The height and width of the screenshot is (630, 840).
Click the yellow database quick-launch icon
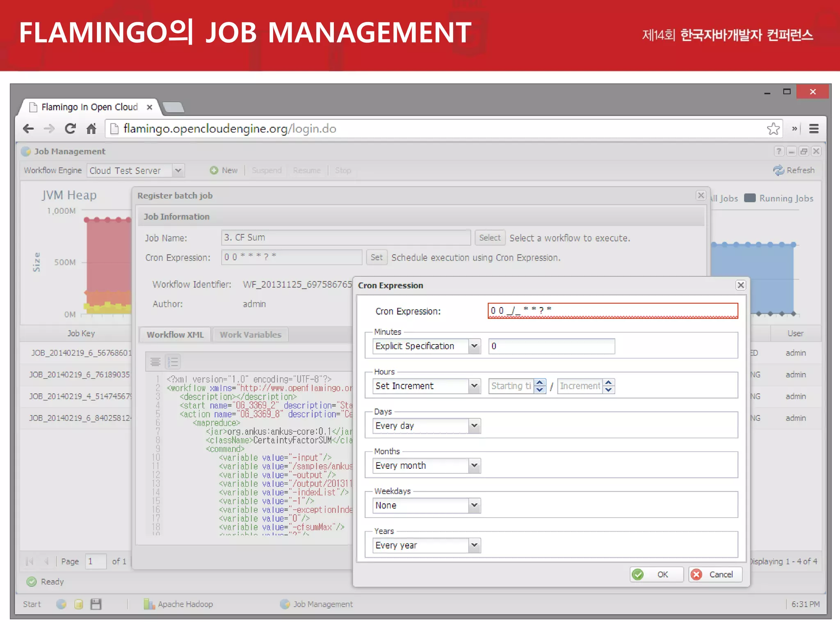click(79, 604)
